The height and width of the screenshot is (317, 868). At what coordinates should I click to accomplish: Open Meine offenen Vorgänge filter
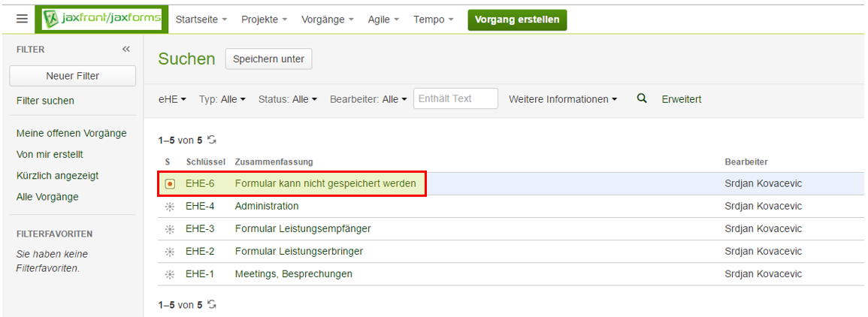(71, 133)
